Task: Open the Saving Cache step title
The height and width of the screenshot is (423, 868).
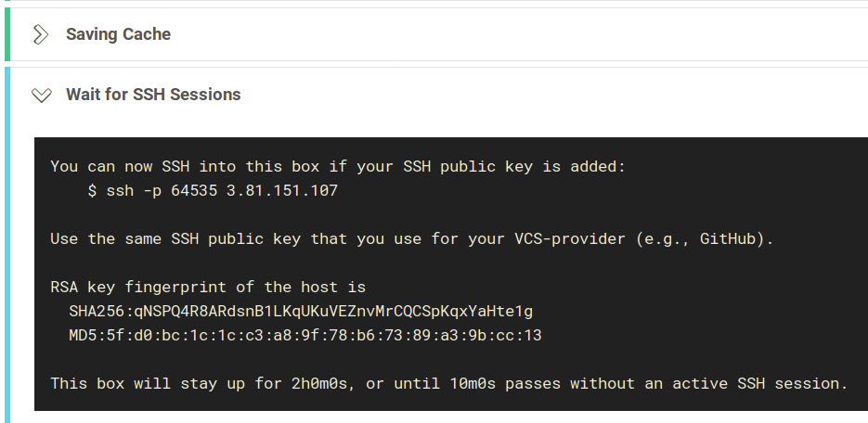Action: [x=119, y=34]
